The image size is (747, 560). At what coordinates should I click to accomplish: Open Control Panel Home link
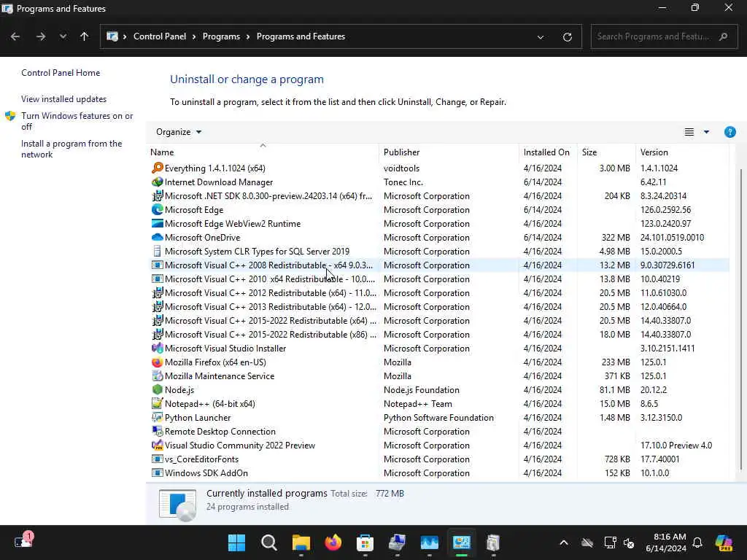point(61,73)
